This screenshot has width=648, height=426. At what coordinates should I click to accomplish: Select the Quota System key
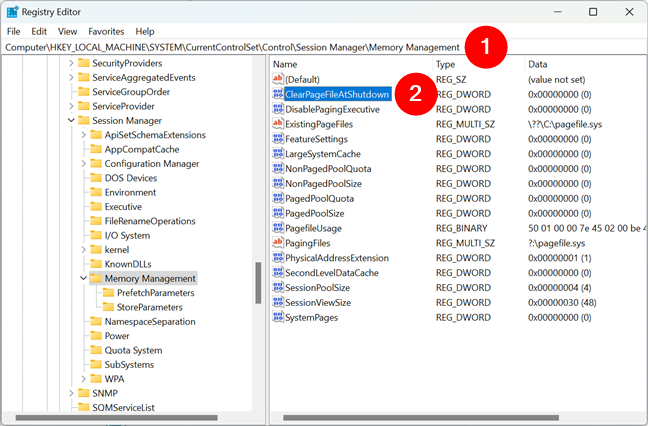[133, 350]
